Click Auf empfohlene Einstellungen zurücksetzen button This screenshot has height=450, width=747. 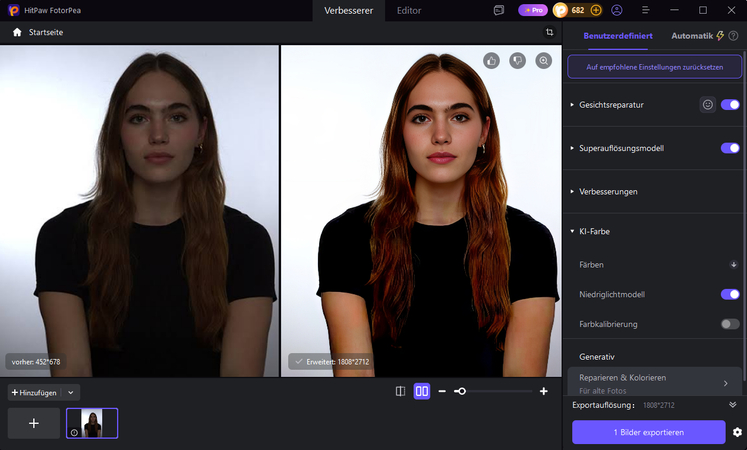point(655,67)
